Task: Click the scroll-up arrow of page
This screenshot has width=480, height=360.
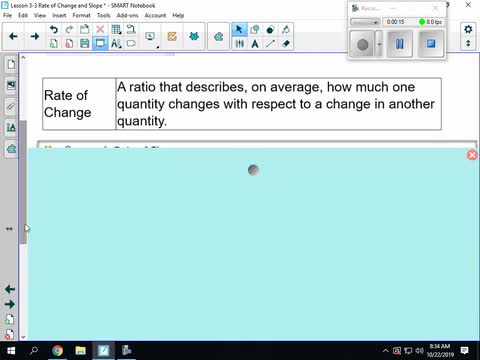Action: click(23, 57)
